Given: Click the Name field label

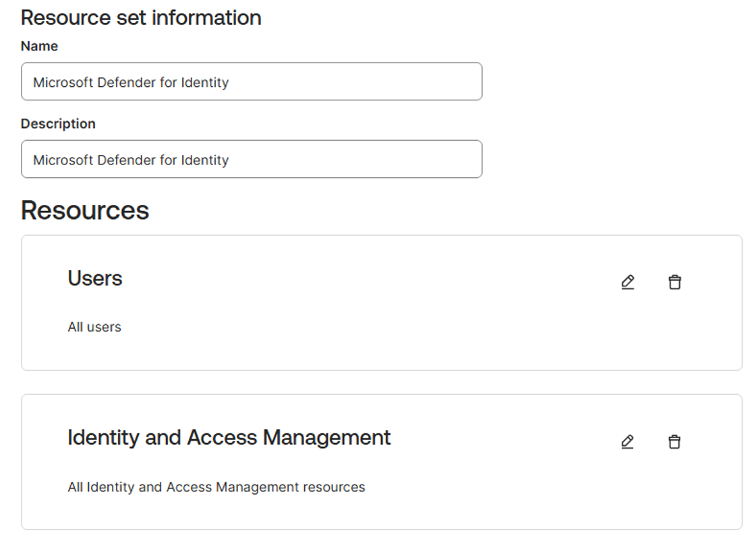Looking at the screenshot, I should click(39, 46).
